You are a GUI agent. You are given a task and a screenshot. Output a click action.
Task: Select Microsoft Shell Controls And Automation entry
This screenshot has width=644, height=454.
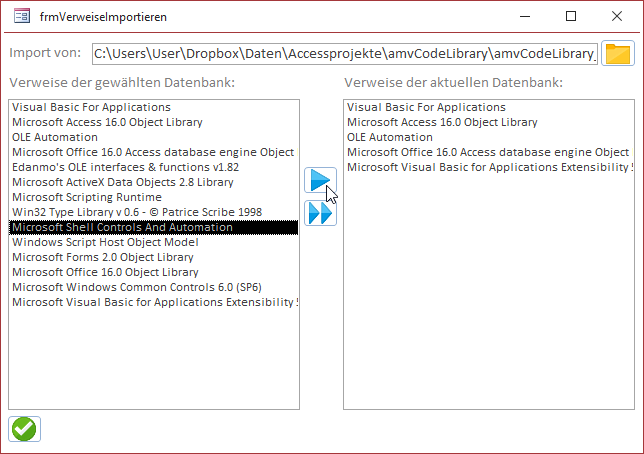(122, 227)
